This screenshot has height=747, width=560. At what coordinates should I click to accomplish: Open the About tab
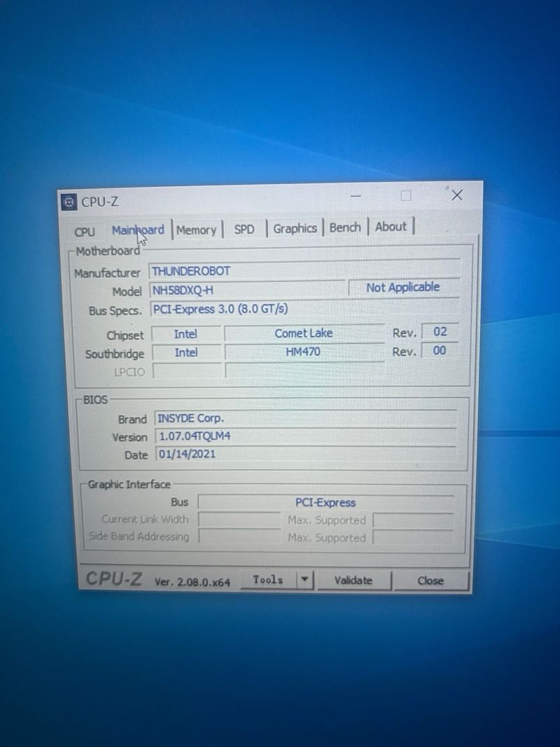pyautogui.click(x=391, y=226)
